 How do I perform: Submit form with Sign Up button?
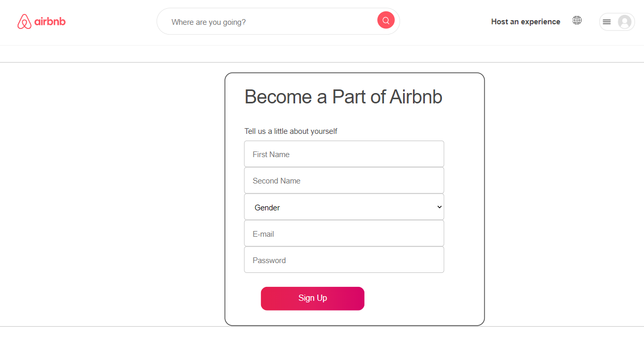point(313,298)
